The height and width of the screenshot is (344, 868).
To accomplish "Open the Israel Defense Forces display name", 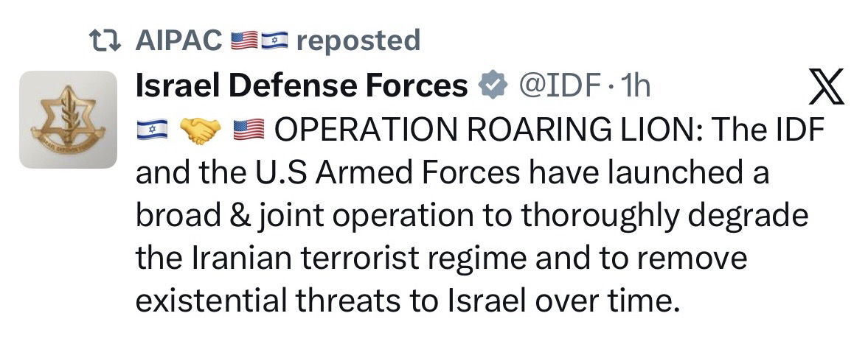I will pyautogui.click(x=302, y=88).
